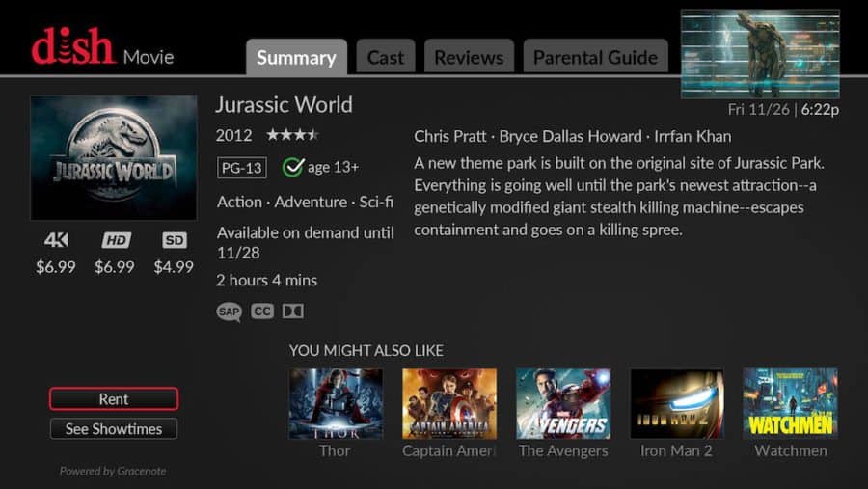Select the HD format icon
This screenshot has width=868, height=489.
click(x=115, y=241)
